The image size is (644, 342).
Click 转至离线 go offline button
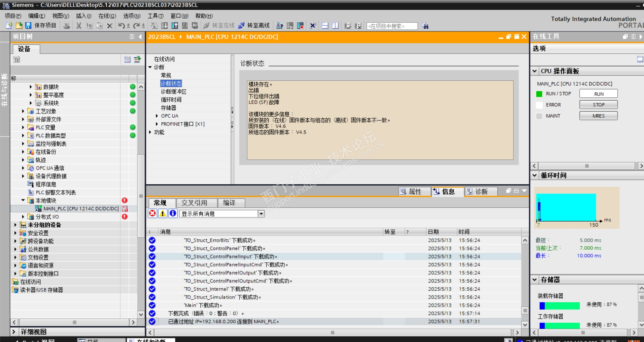(254, 26)
